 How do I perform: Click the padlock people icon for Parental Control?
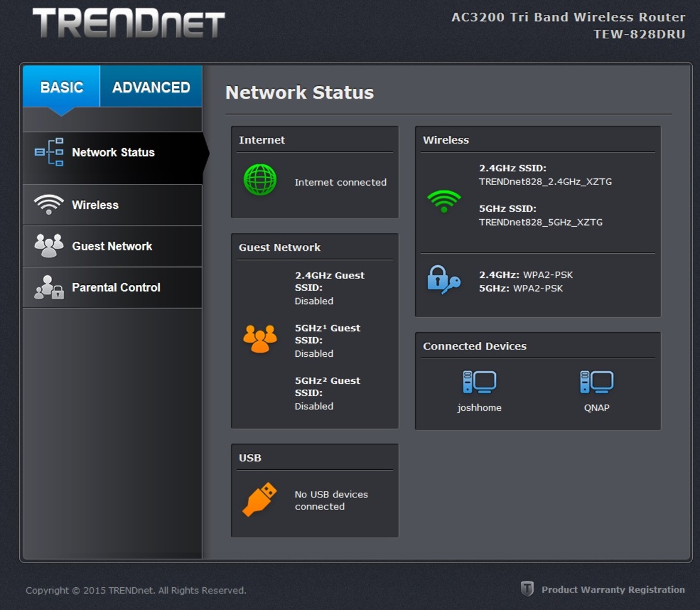point(49,287)
